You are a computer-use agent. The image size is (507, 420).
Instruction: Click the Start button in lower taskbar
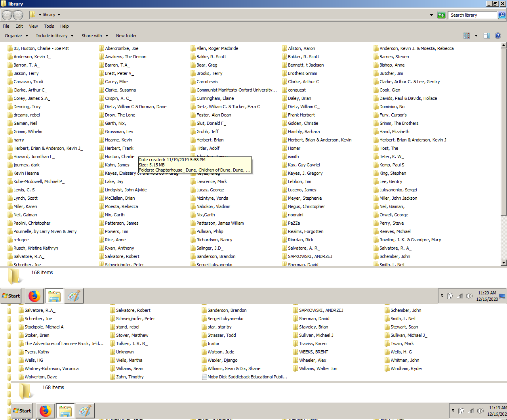tap(22, 411)
